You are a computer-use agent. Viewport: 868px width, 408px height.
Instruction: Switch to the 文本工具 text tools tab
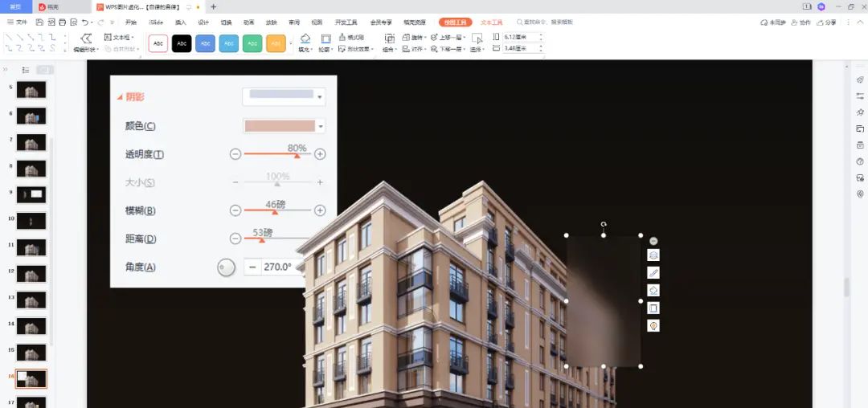[491, 22]
